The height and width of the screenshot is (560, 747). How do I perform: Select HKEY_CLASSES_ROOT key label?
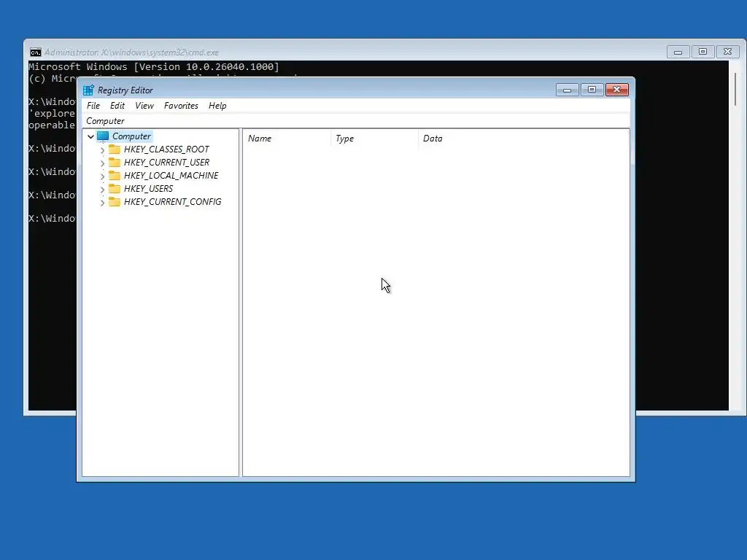tap(166, 149)
